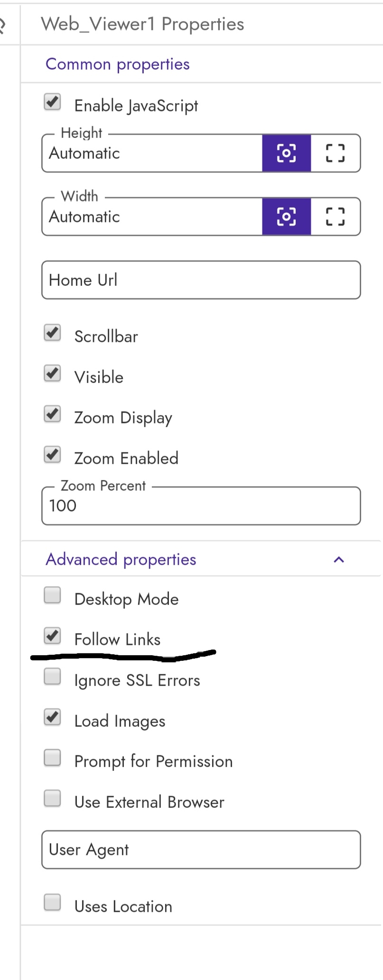The height and width of the screenshot is (980, 383).
Task: Click the Home Url text field
Action: click(x=201, y=280)
